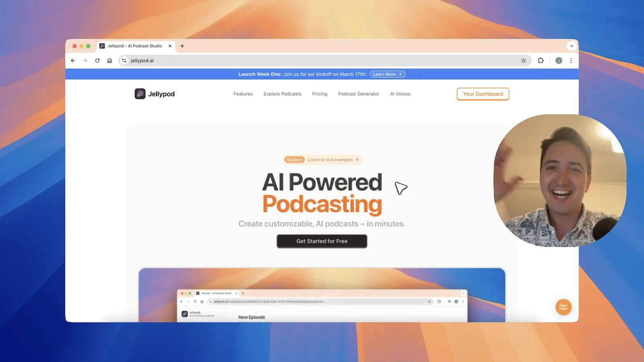Click the product demo screenshot preview
This screenshot has width=644, height=362.
322,295
